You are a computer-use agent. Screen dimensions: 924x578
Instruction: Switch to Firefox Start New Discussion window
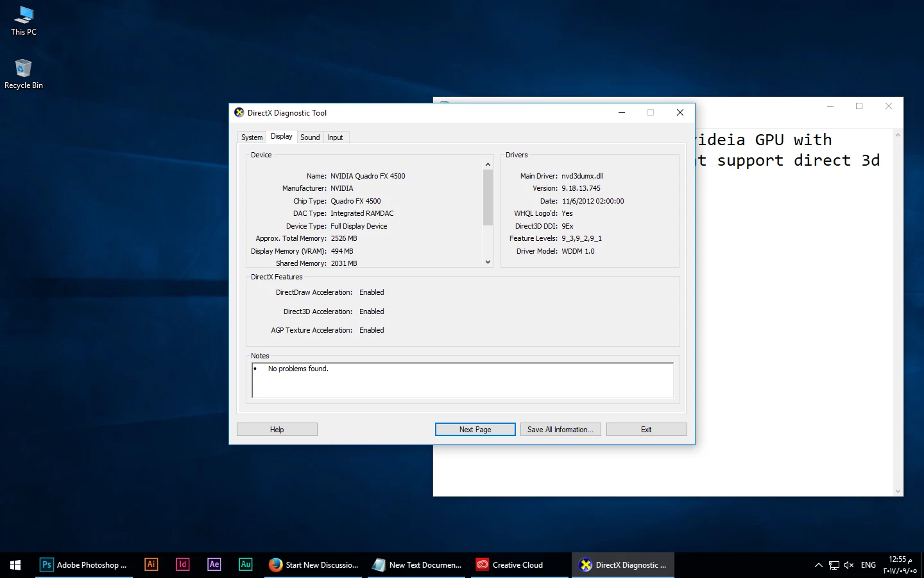[314, 565]
